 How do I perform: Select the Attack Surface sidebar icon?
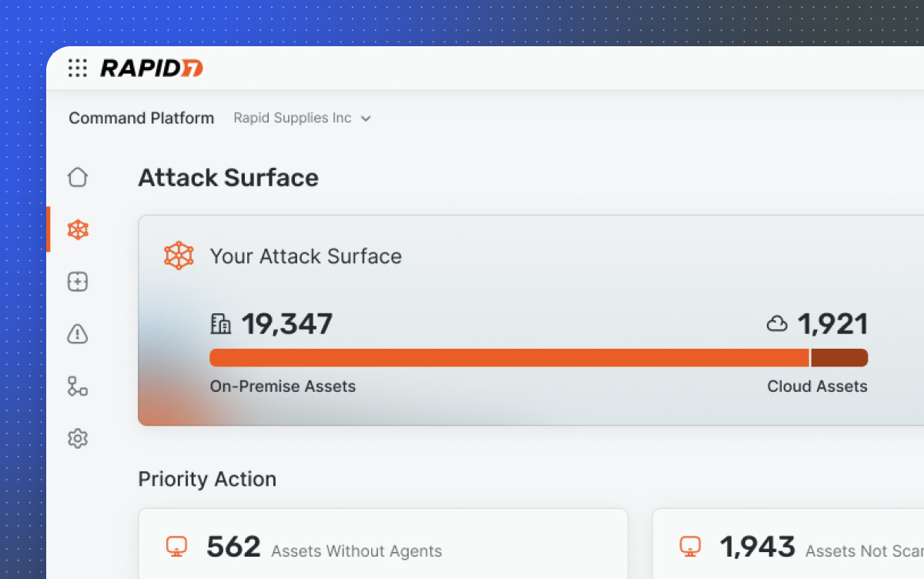[x=78, y=229]
